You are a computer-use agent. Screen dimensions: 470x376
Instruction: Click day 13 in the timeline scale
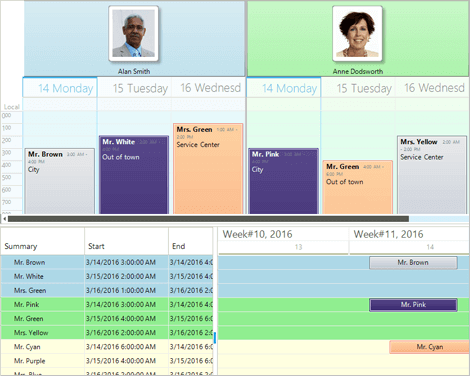[298, 247]
